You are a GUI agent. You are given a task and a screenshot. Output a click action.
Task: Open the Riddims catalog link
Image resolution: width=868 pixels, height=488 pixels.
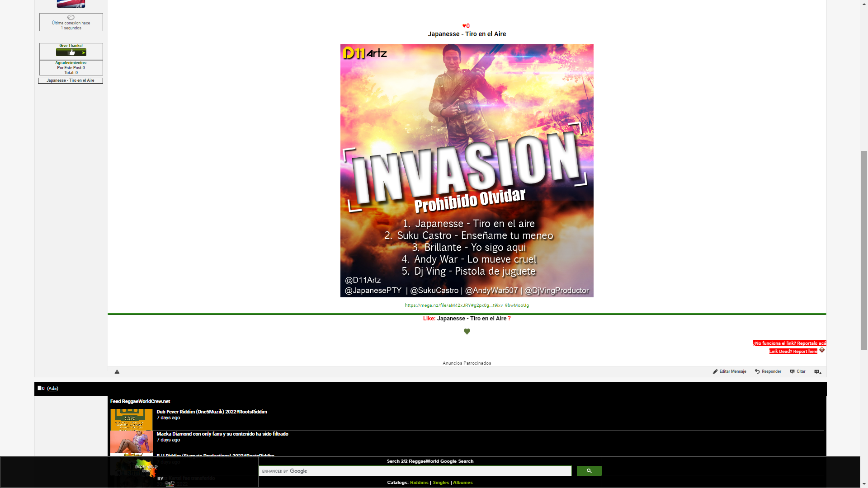[x=419, y=483]
